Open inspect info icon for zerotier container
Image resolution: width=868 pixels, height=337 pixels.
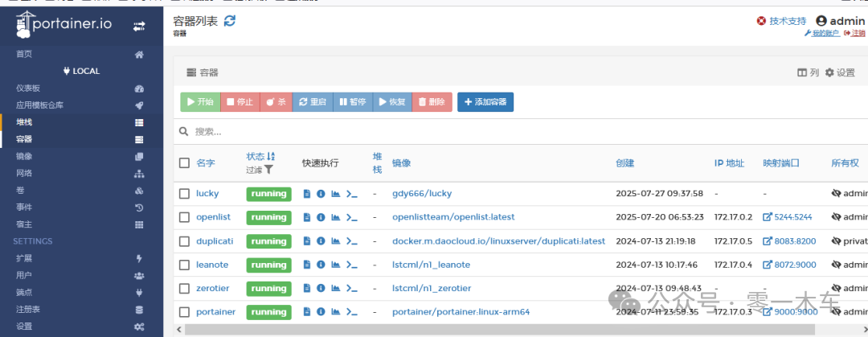[x=321, y=288]
